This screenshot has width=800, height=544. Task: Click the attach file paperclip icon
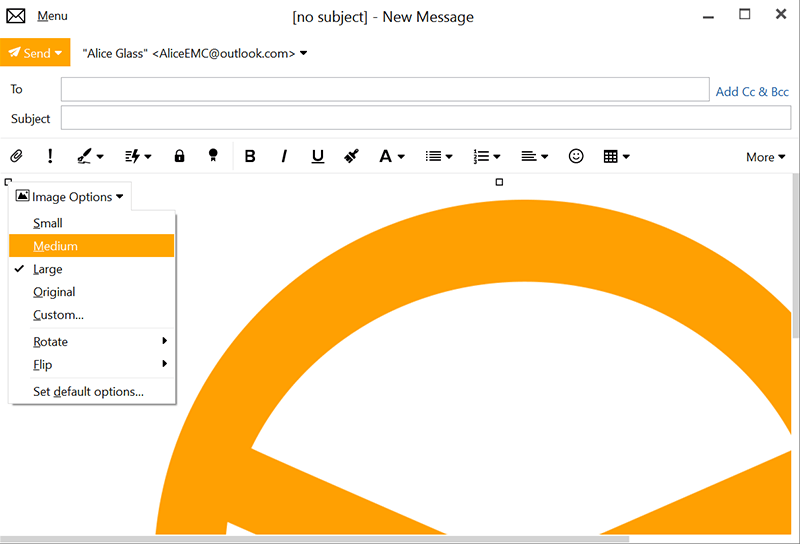(16, 156)
